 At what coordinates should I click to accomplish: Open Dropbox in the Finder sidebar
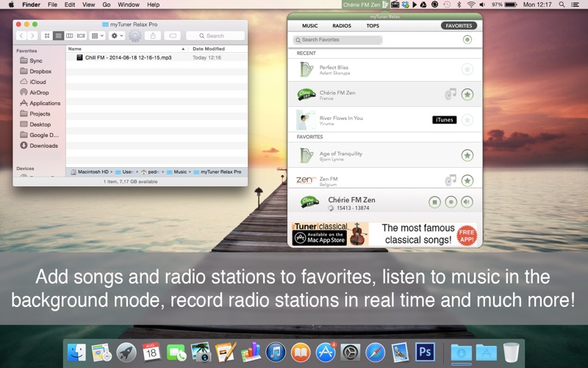(x=36, y=71)
